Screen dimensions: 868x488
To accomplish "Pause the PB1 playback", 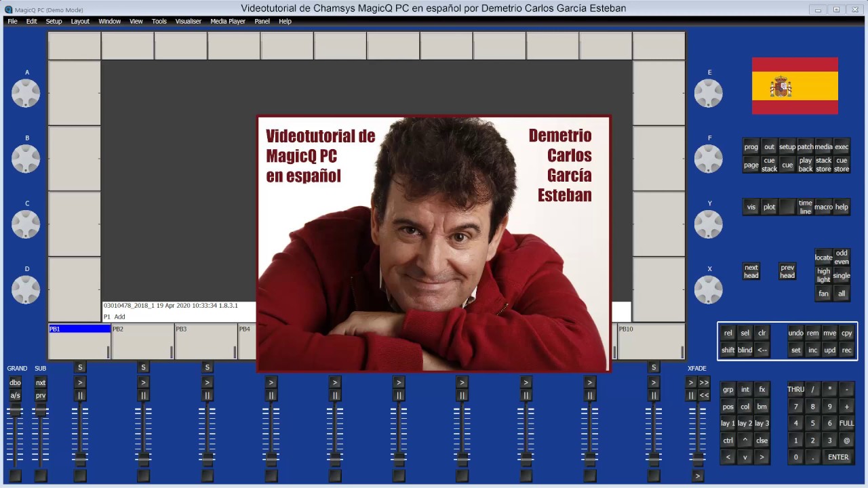I will pyautogui.click(x=80, y=396).
